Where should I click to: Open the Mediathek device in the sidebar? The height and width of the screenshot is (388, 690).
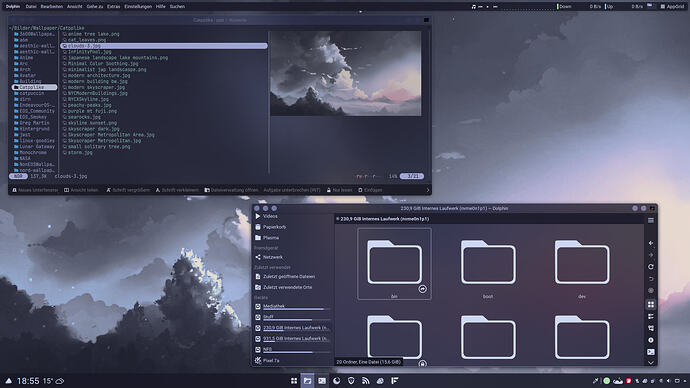pos(292,306)
